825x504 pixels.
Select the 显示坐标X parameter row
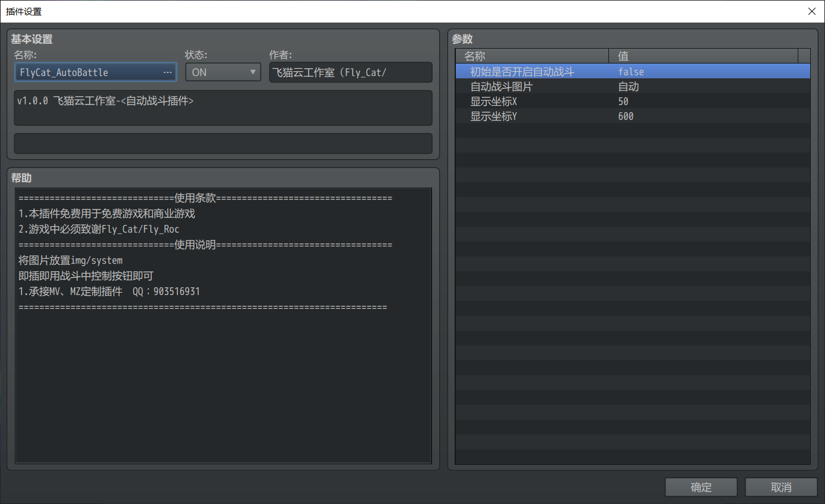coord(633,101)
